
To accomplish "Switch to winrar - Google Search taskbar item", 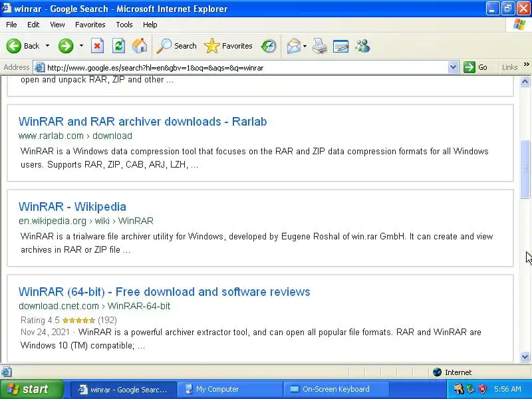I will (x=124, y=390).
